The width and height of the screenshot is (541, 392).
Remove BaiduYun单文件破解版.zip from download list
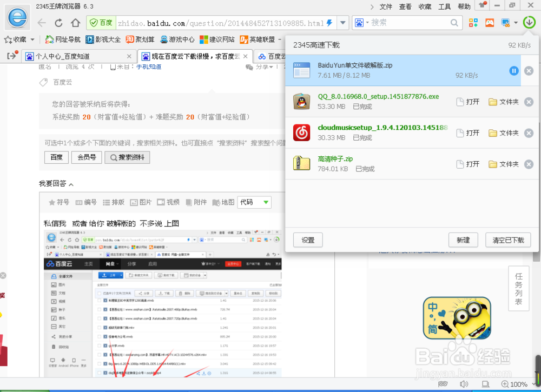tap(529, 71)
